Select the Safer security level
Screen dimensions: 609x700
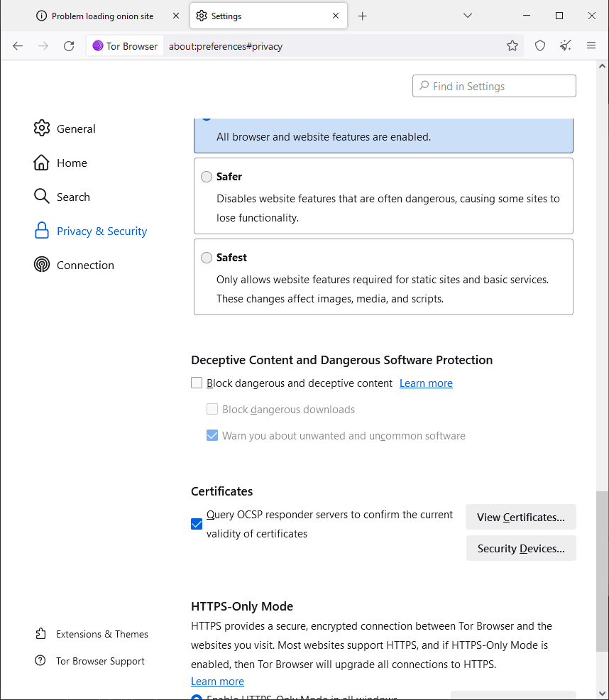[207, 177]
